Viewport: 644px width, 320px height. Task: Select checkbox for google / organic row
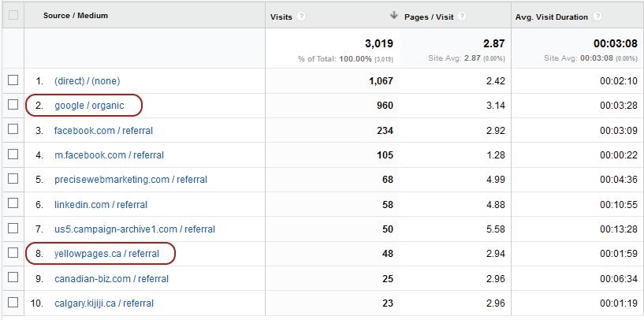pyautogui.click(x=13, y=105)
